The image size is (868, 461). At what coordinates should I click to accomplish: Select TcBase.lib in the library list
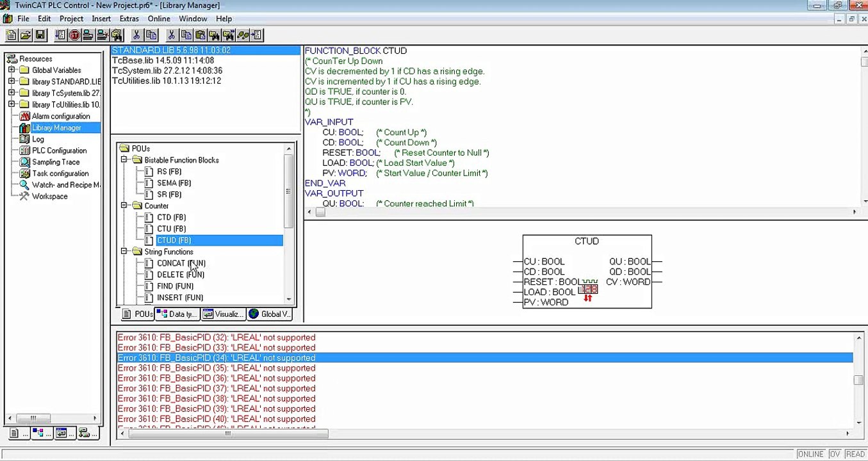click(163, 60)
